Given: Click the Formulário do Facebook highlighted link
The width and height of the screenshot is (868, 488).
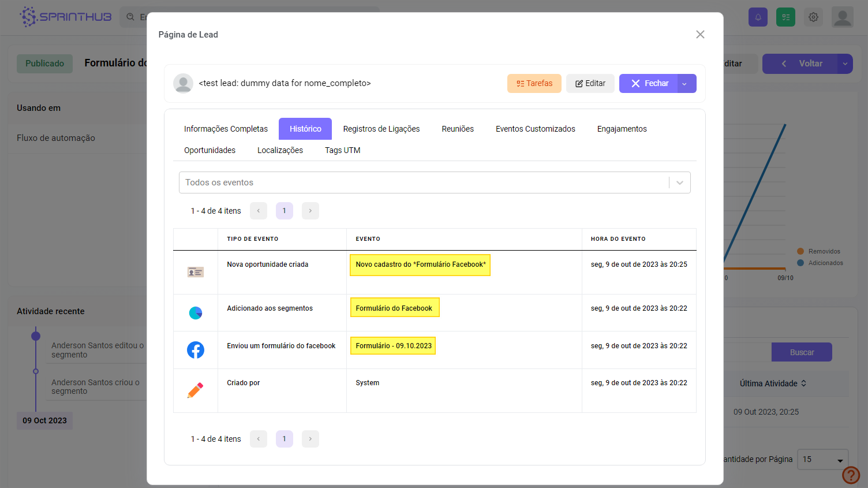Looking at the screenshot, I should [394, 308].
